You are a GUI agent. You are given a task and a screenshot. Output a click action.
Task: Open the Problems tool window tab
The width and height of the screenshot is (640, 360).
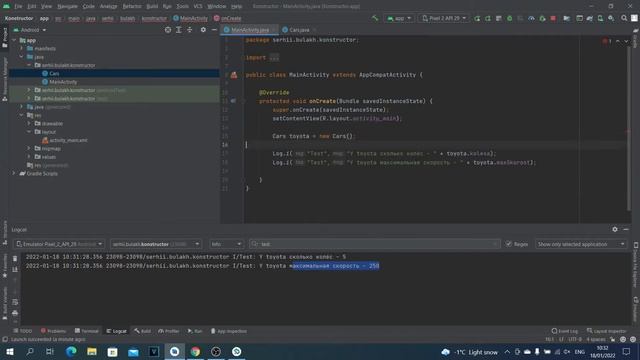click(53, 331)
